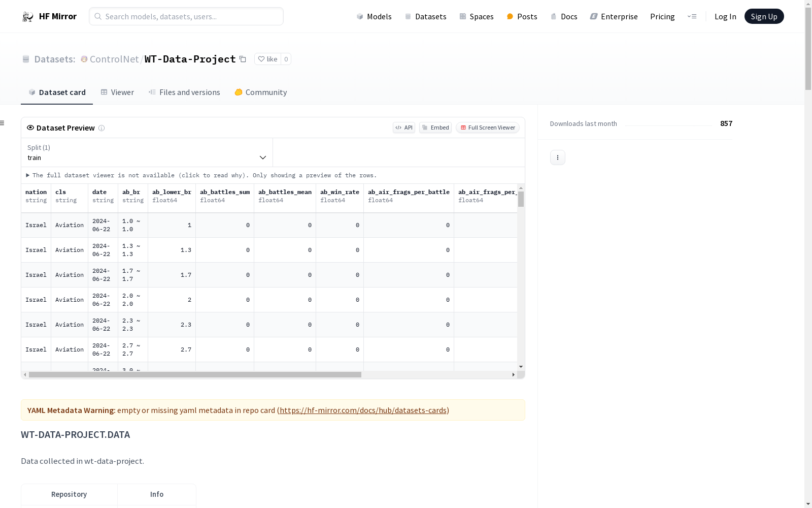The image size is (812, 508).
Task: Switch to the Viewer tab
Action: click(x=117, y=92)
